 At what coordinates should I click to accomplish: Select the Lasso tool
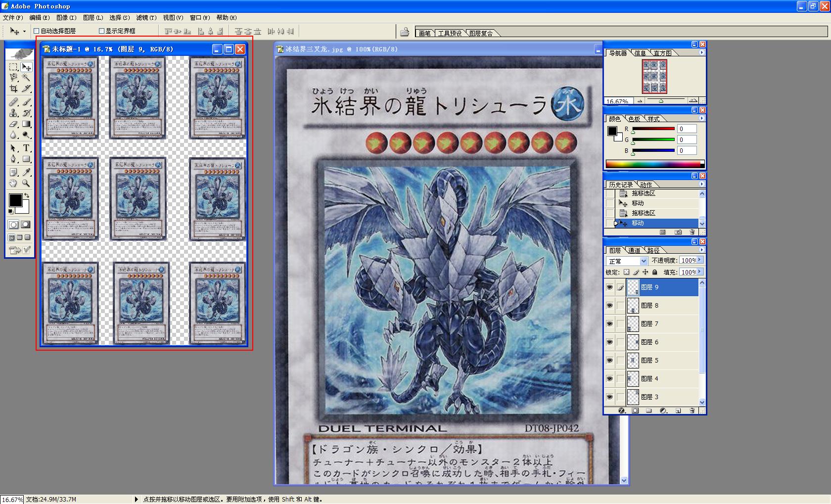tap(13, 78)
